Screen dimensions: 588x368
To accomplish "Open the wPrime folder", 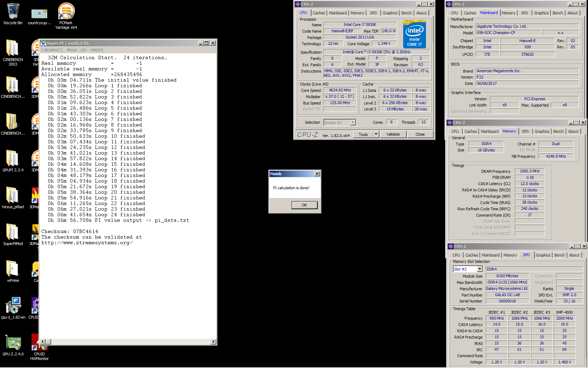I will pyautogui.click(x=13, y=272).
